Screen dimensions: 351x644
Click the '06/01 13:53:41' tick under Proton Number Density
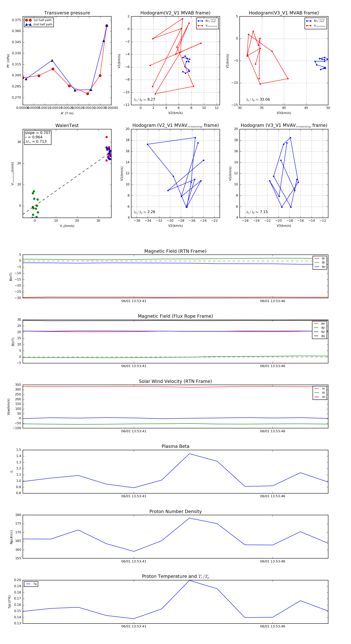[x=134, y=561]
